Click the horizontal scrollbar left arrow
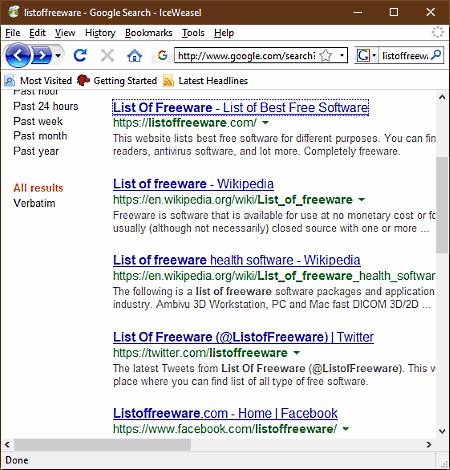This screenshot has width=450, height=470. [7, 444]
